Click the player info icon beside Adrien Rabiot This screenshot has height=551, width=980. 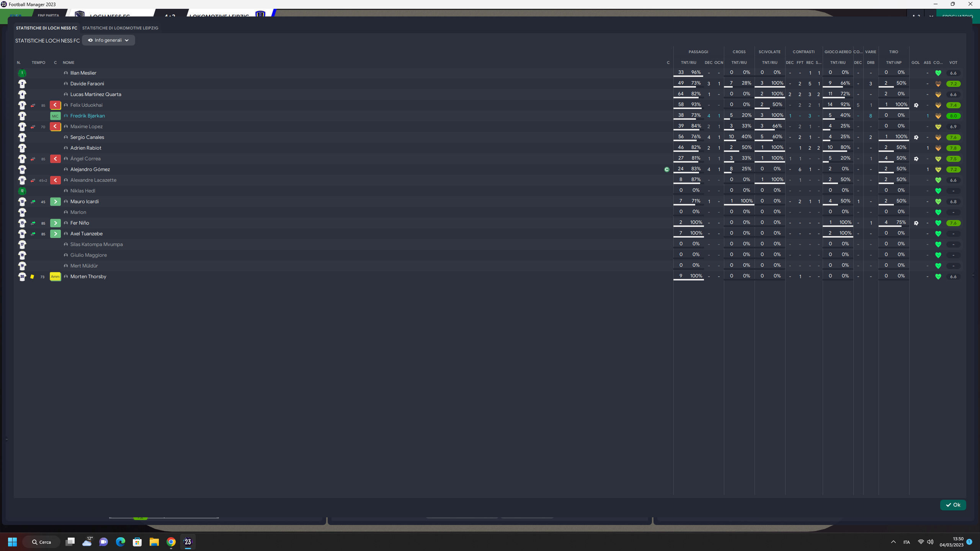coord(66,148)
